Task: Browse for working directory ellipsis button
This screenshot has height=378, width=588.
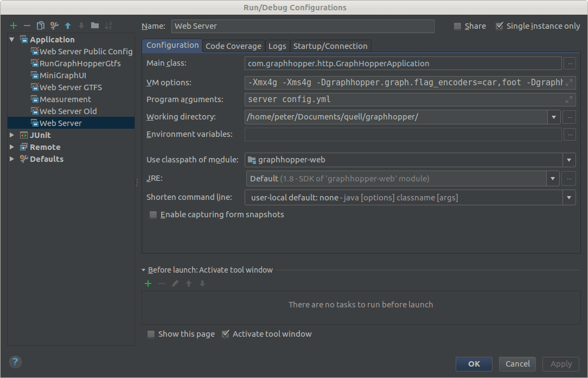Action: click(570, 117)
